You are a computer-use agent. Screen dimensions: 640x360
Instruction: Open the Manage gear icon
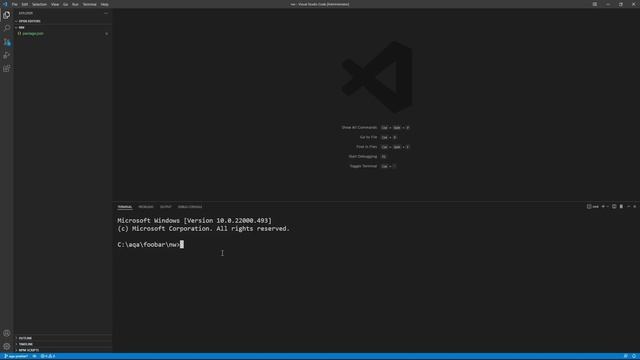(x=7, y=347)
